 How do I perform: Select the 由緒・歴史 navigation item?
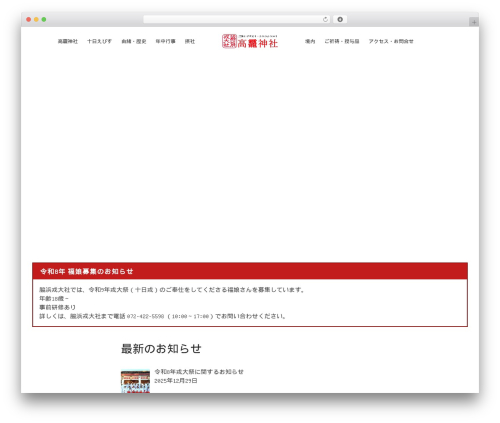(x=134, y=41)
